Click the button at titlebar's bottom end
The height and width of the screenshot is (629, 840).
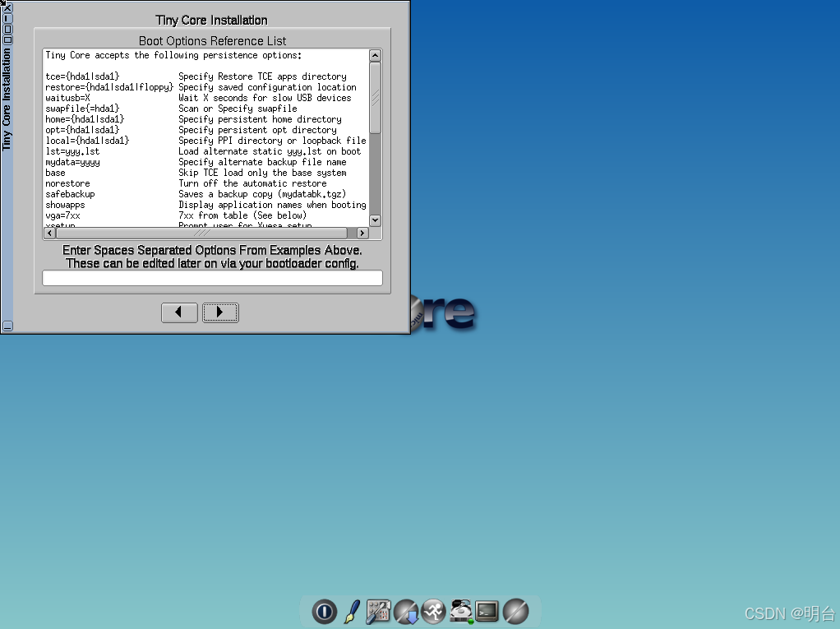pos(7,326)
